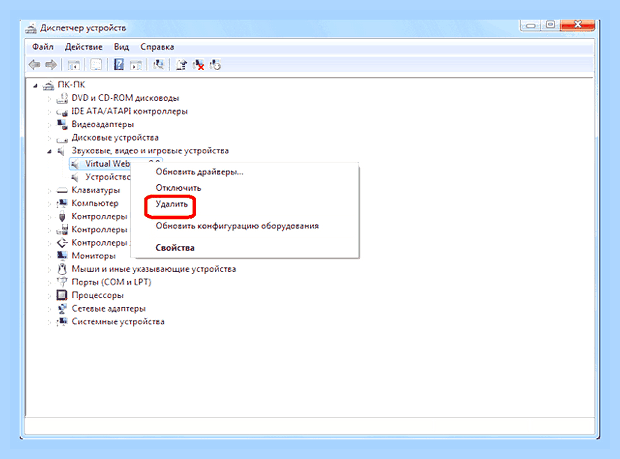The height and width of the screenshot is (459, 620).
Task: Click the disable device toolbar icon
Action: tap(215, 64)
